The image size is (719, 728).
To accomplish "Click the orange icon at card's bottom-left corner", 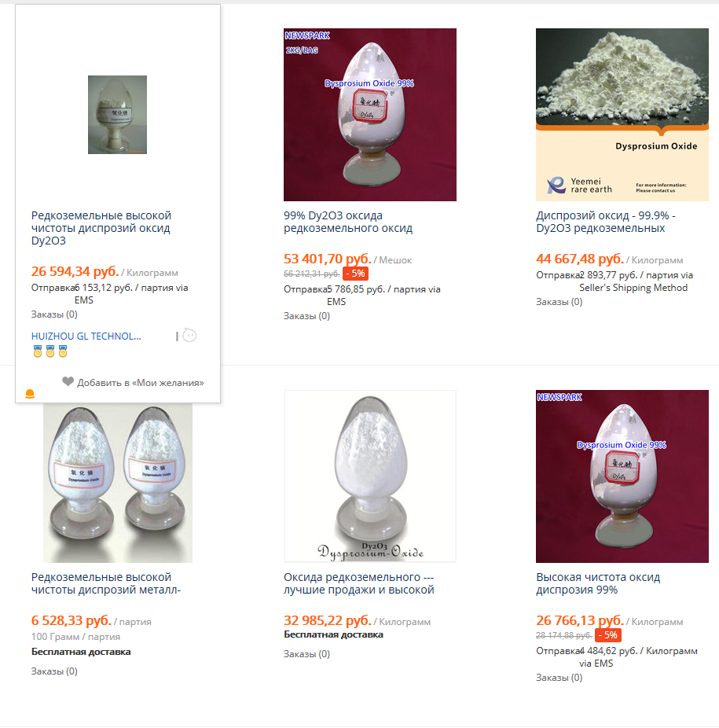I will [x=30, y=394].
